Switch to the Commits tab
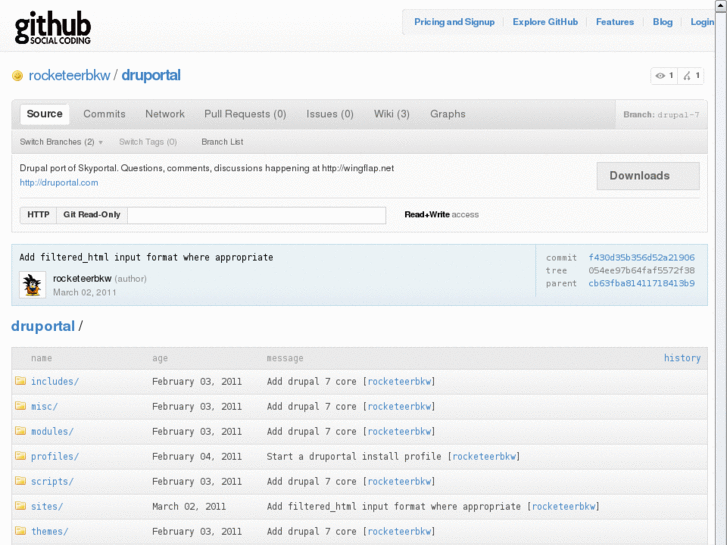727x545 pixels. click(104, 114)
